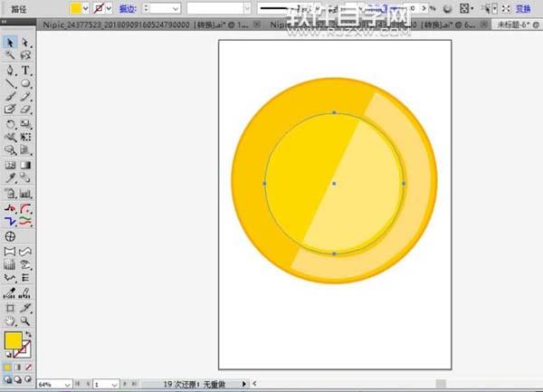Select the Magic Wand tool
The height and width of the screenshot is (392, 543).
(x=10, y=55)
